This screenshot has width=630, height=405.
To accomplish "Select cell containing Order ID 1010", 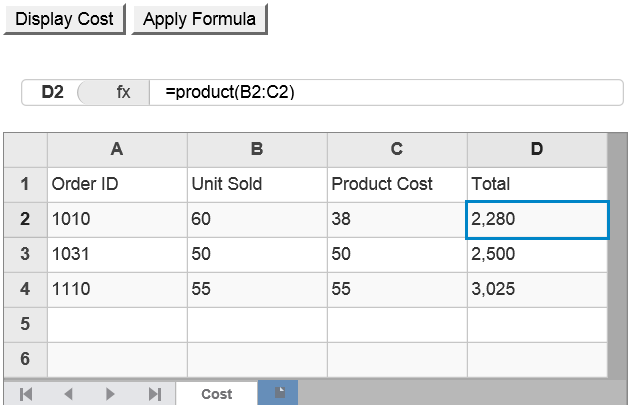I will tap(117, 219).
